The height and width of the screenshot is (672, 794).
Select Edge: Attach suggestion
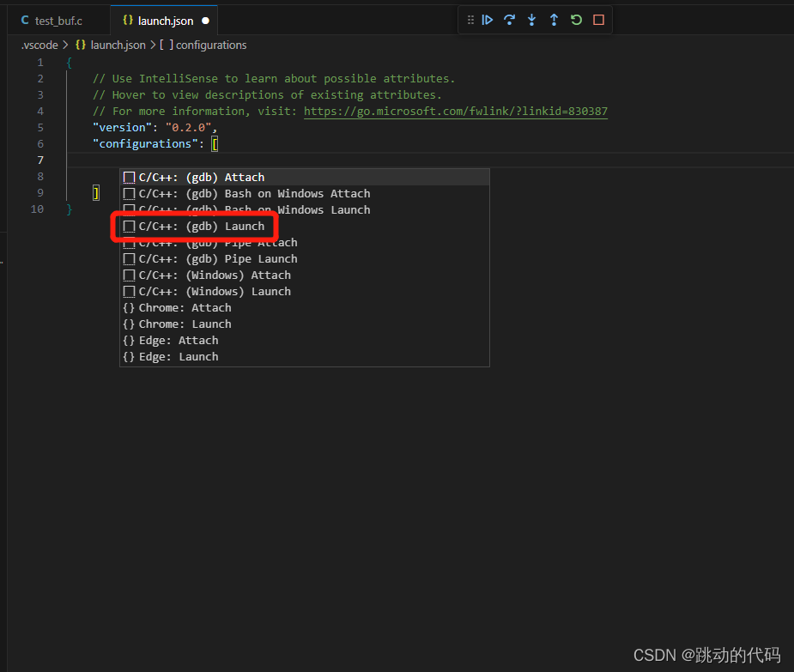(x=305, y=341)
